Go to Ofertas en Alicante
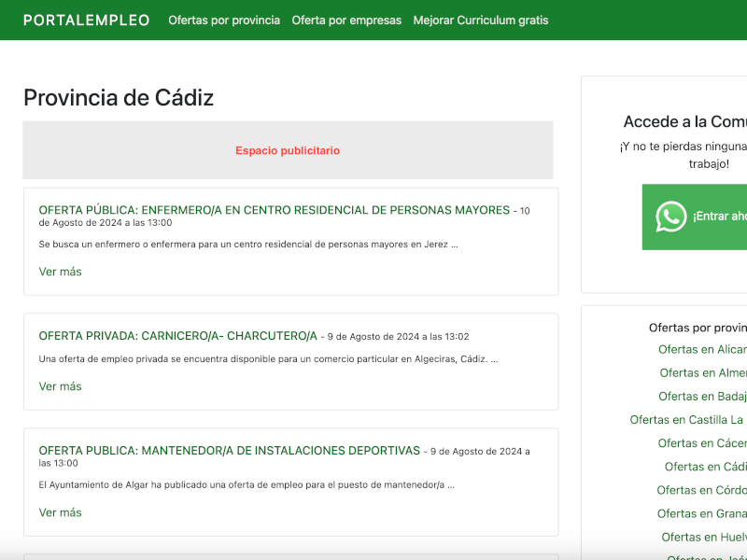Viewport: 747px width, 560px height. tap(702, 350)
